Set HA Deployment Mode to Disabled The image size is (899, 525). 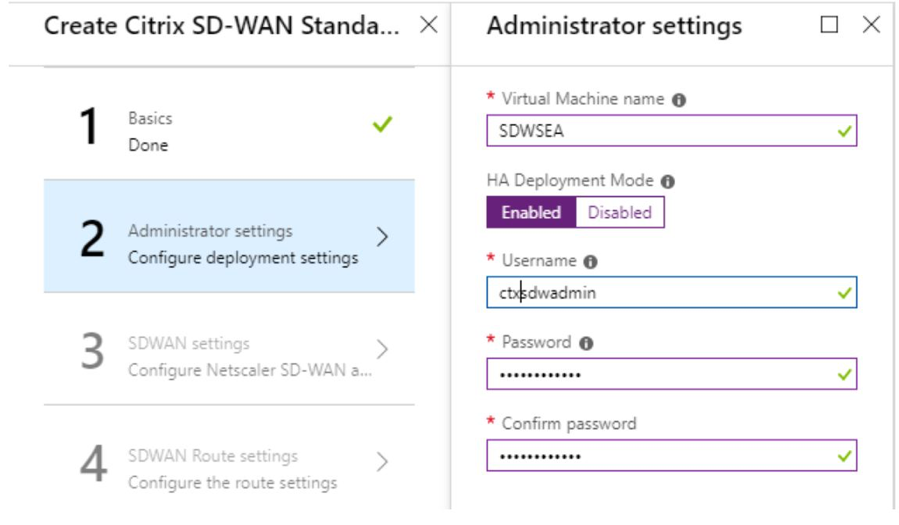tap(620, 213)
